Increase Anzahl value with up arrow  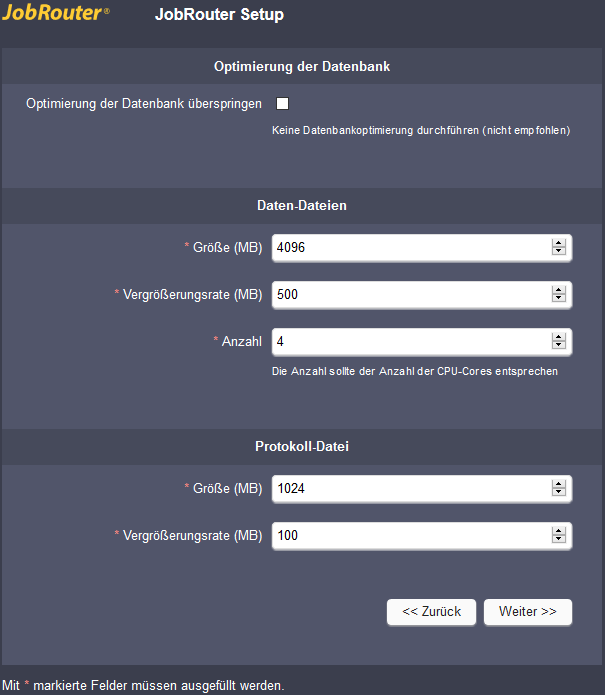click(x=558, y=337)
